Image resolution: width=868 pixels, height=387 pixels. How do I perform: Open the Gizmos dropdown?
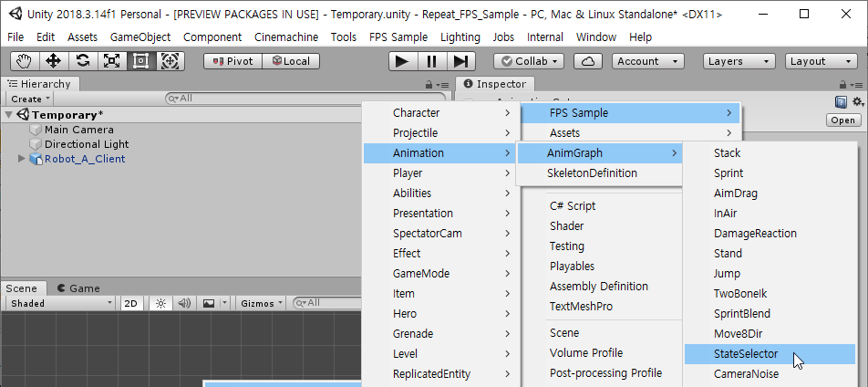[263, 303]
